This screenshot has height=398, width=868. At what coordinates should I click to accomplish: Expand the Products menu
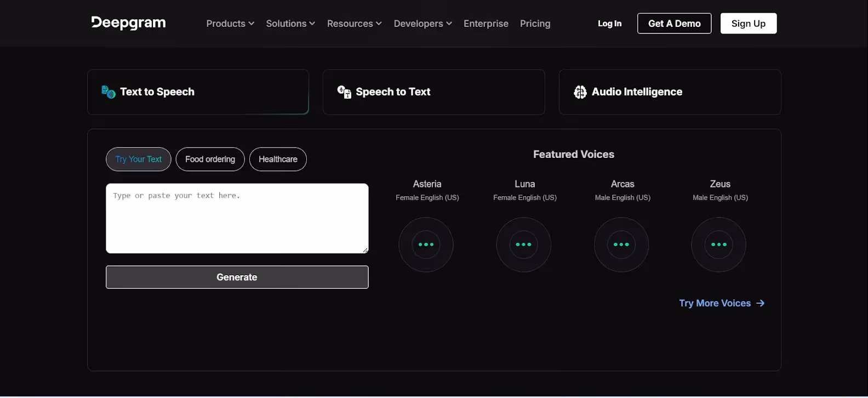click(x=230, y=24)
